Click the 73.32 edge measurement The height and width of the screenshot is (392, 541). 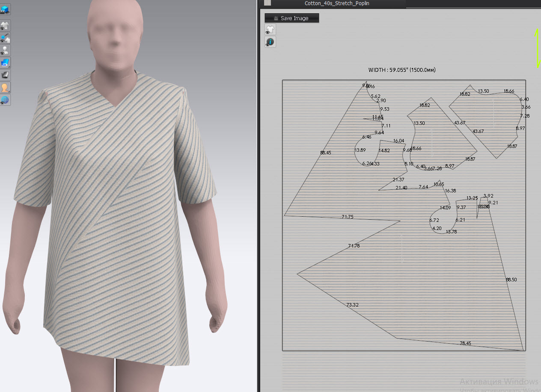[x=352, y=305]
